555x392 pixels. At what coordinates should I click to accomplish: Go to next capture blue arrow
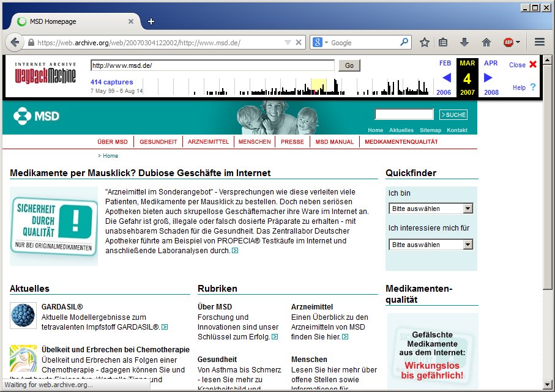point(488,78)
